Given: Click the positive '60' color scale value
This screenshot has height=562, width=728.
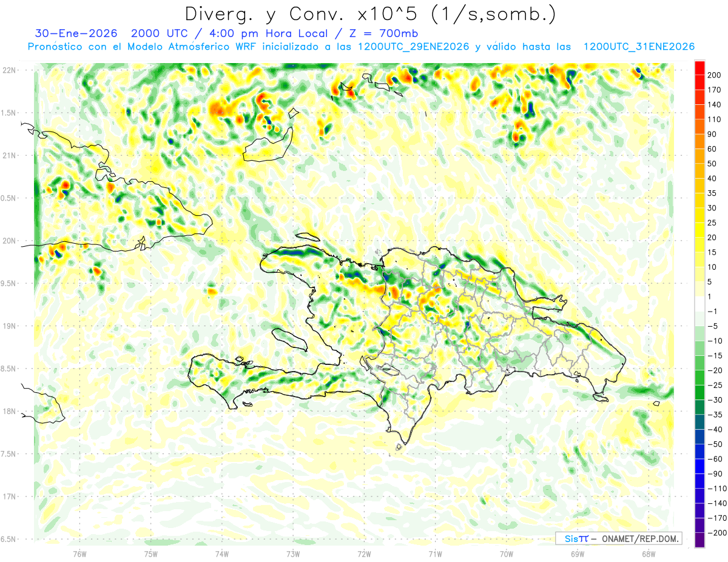Looking at the screenshot, I should [712, 149].
